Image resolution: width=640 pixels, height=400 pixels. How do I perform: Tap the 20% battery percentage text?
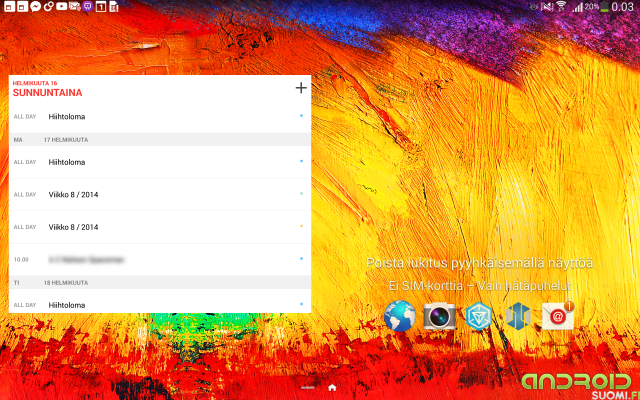592,6
